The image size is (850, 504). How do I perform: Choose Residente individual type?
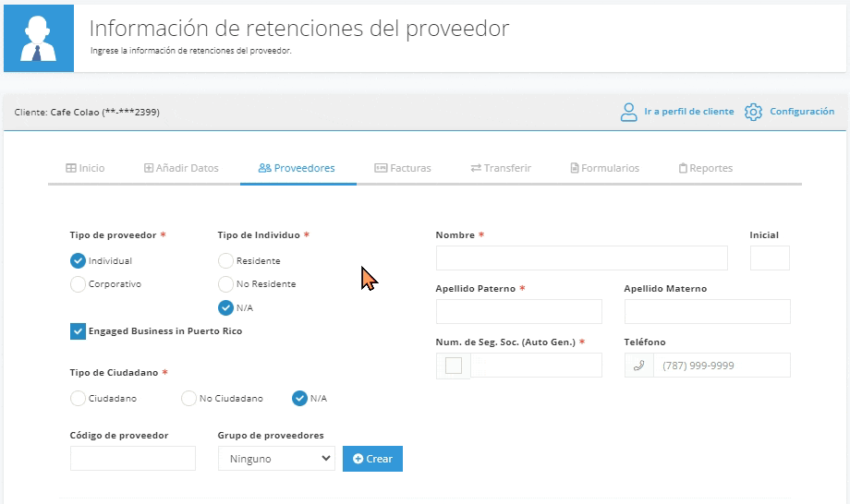click(225, 261)
